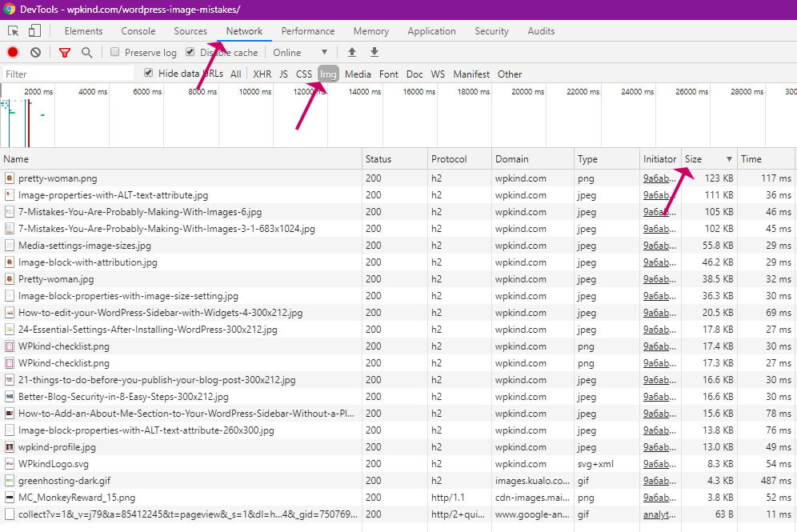Sort by the Name column header

point(181,159)
